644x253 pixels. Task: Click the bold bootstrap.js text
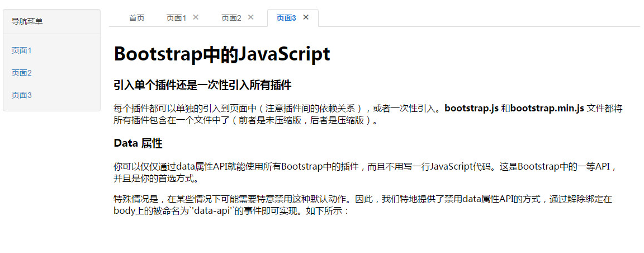click(472, 109)
